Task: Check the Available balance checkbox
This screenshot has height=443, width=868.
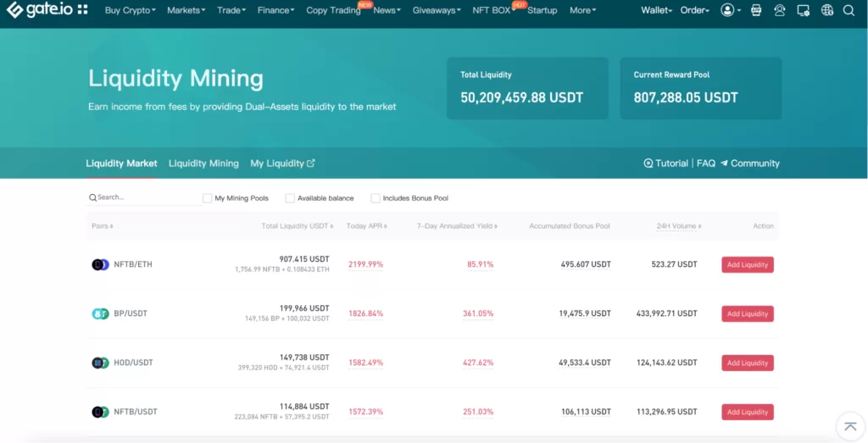Action: (x=290, y=198)
